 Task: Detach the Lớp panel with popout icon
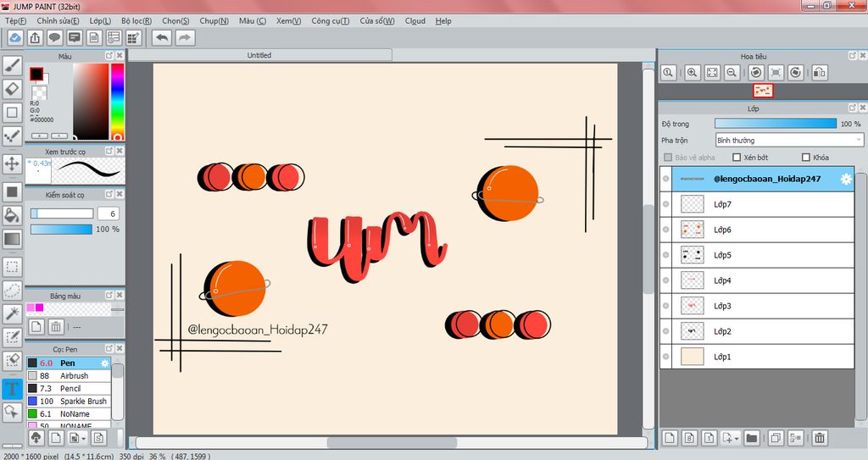click(x=853, y=108)
